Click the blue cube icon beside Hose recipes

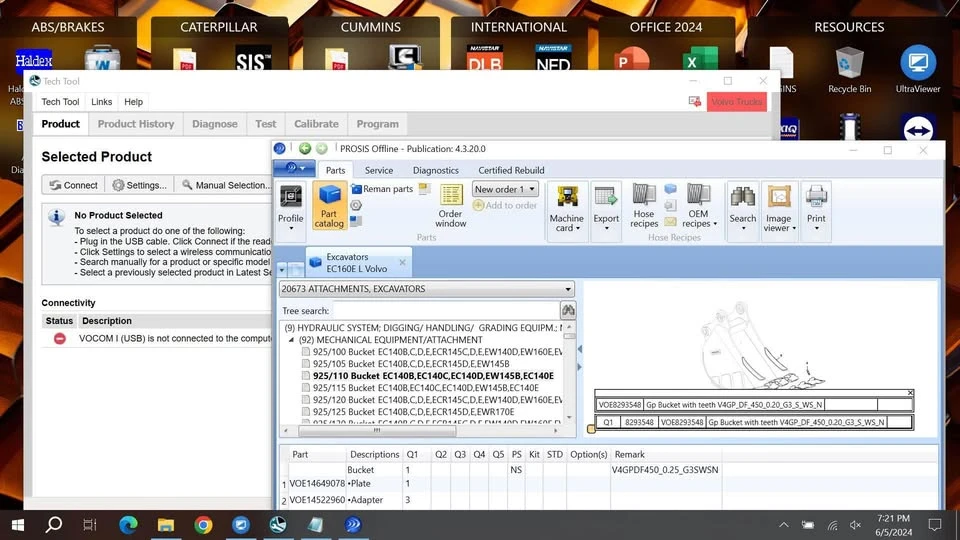670,189
